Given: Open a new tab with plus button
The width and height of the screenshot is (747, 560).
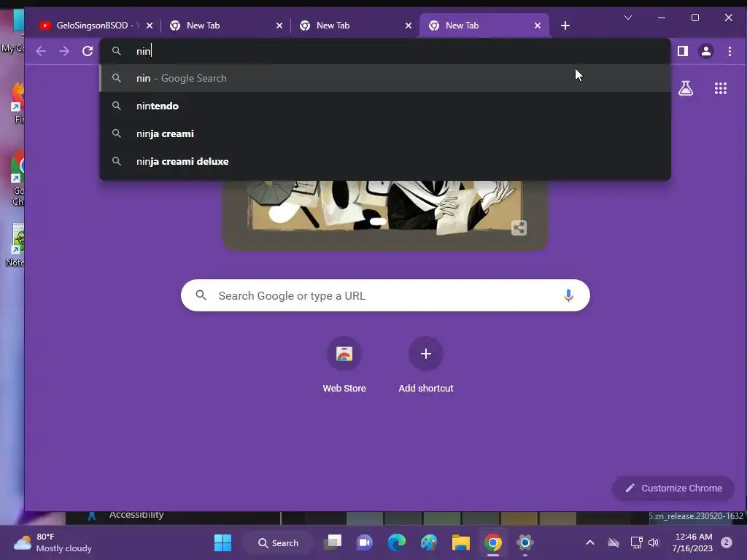Looking at the screenshot, I should point(565,26).
